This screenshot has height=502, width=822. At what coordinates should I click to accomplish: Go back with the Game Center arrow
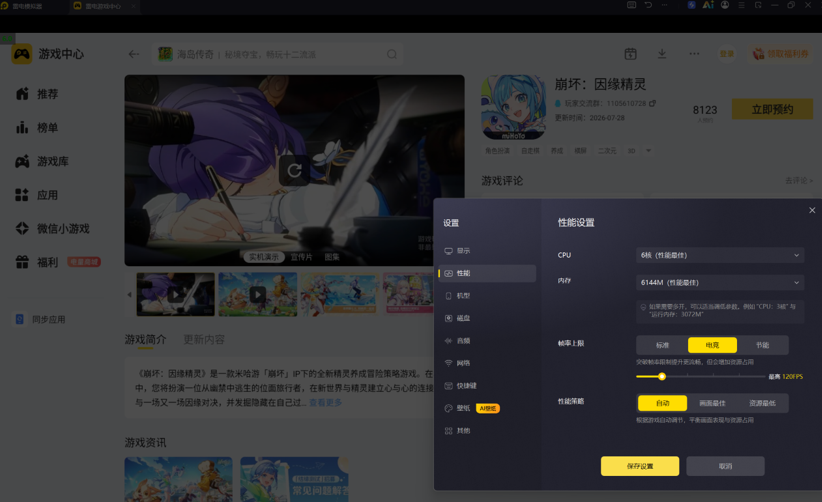[134, 54]
